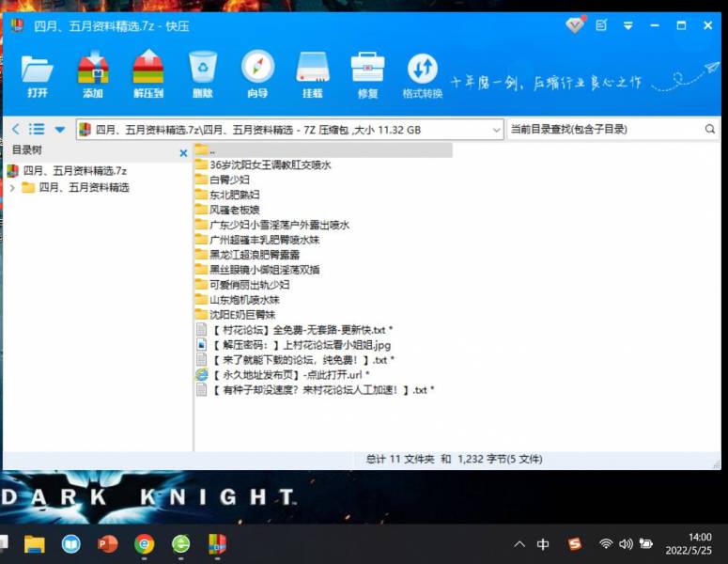Click the back navigation arrow
This screenshot has width=728, height=564.
tap(16, 129)
